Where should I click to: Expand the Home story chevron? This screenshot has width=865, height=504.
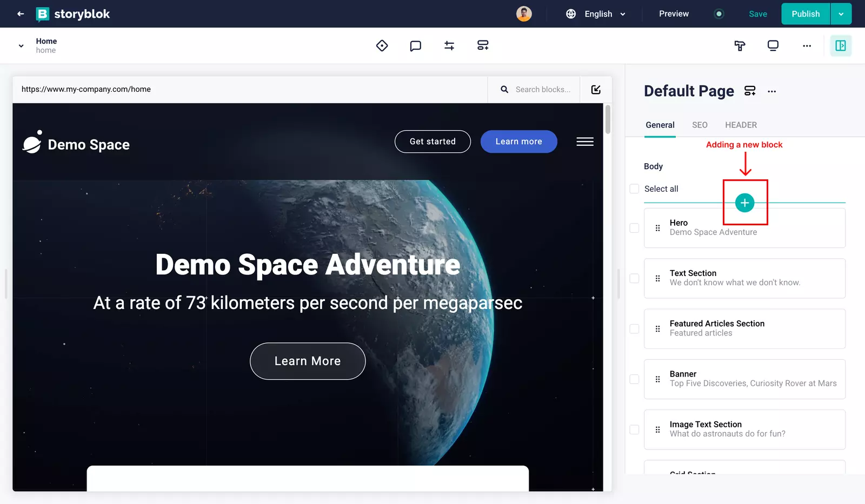click(x=21, y=46)
